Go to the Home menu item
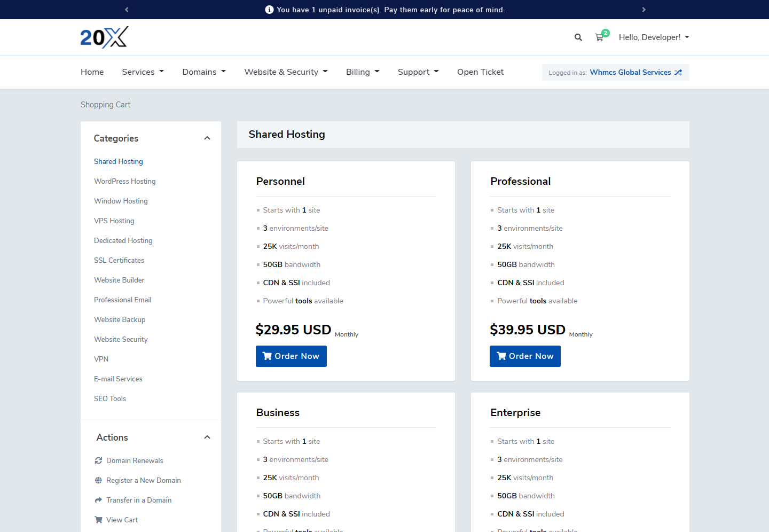This screenshot has height=532, width=769. (92, 72)
